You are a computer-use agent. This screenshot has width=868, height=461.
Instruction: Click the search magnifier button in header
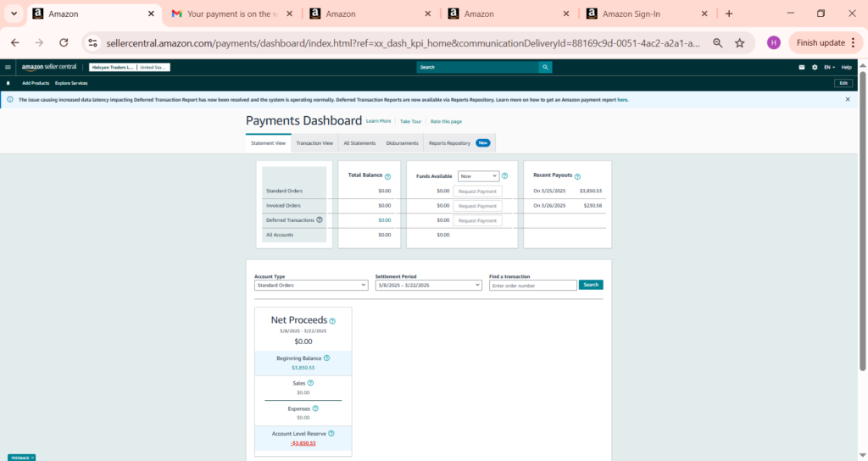[545, 67]
